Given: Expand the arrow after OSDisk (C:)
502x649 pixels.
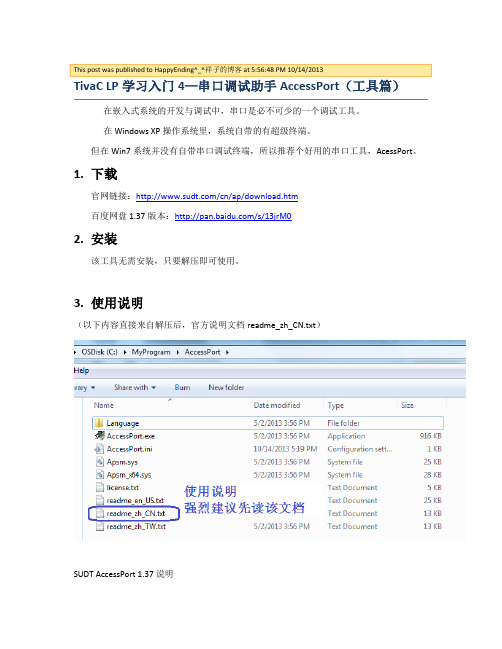Looking at the screenshot, I should (x=125, y=352).
